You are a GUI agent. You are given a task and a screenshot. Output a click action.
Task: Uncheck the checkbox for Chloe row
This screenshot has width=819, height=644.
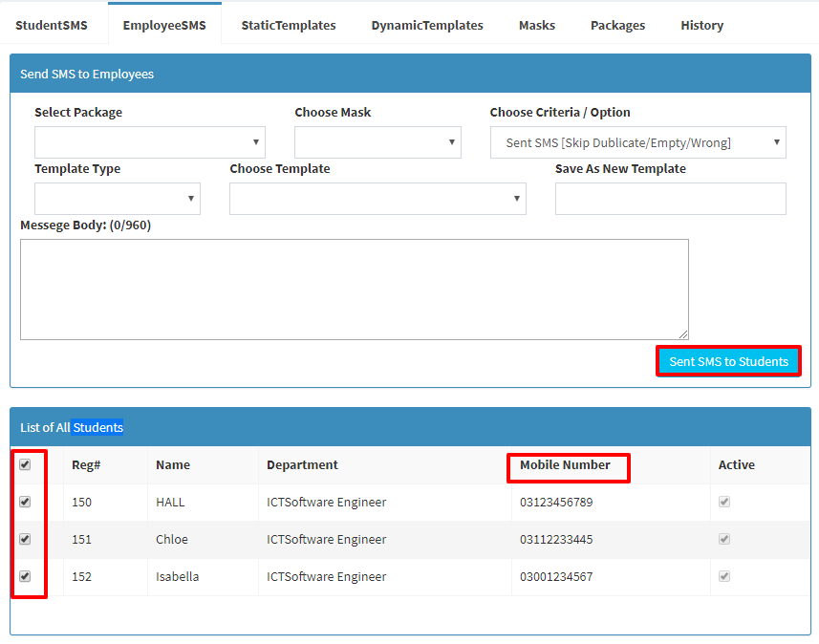coord(25,539)
